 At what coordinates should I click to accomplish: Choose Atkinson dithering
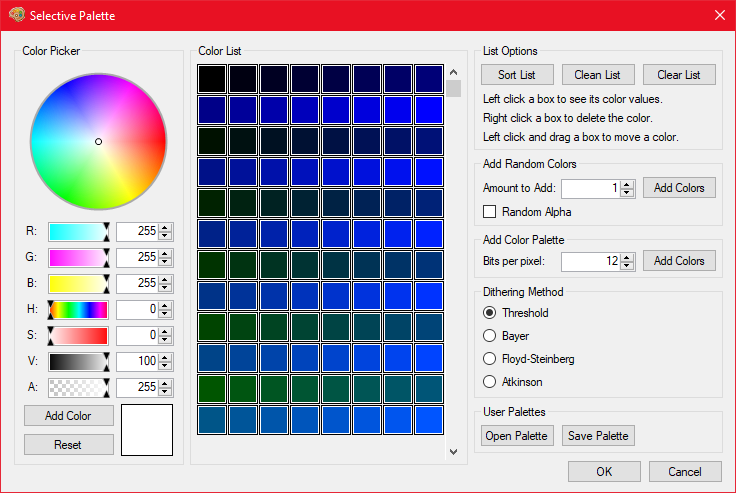point(490,382)
